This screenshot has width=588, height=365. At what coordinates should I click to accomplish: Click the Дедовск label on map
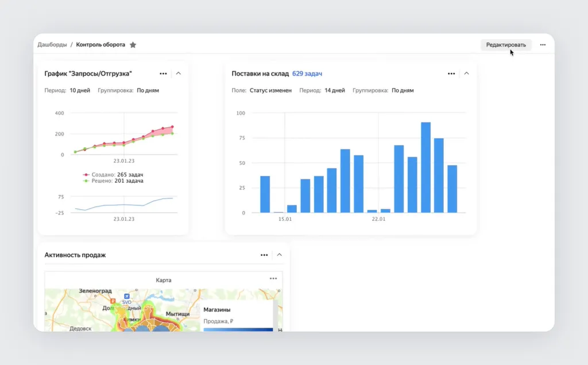80,329
